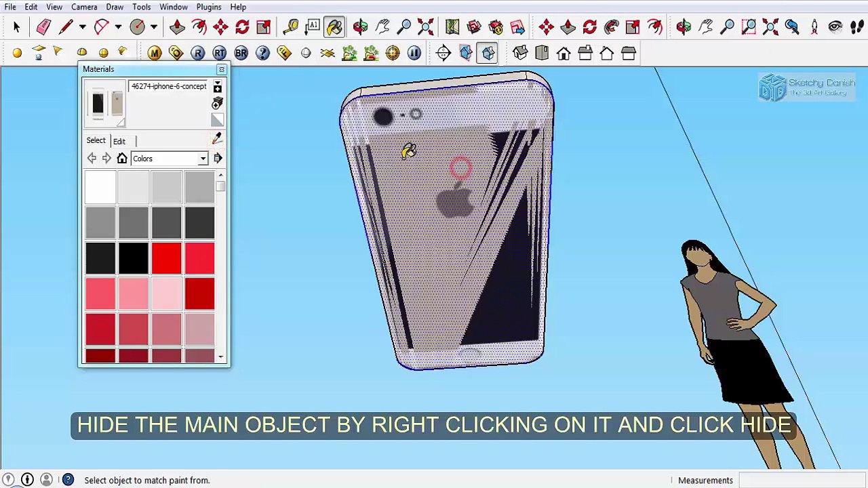This screenshot has height=488, width=868.
Task: Switch to Iso view house icon
Action: (520, 53)
